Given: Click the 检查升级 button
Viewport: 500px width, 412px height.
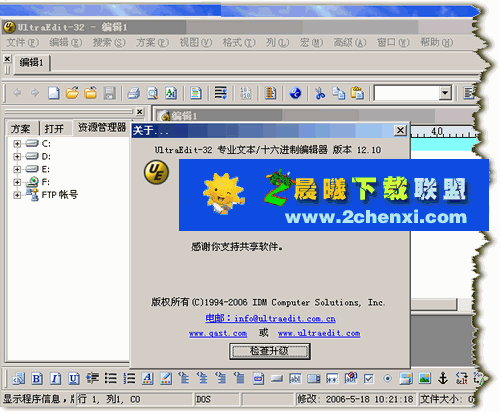Looking at the screenshot, I should tap(270, 351).
